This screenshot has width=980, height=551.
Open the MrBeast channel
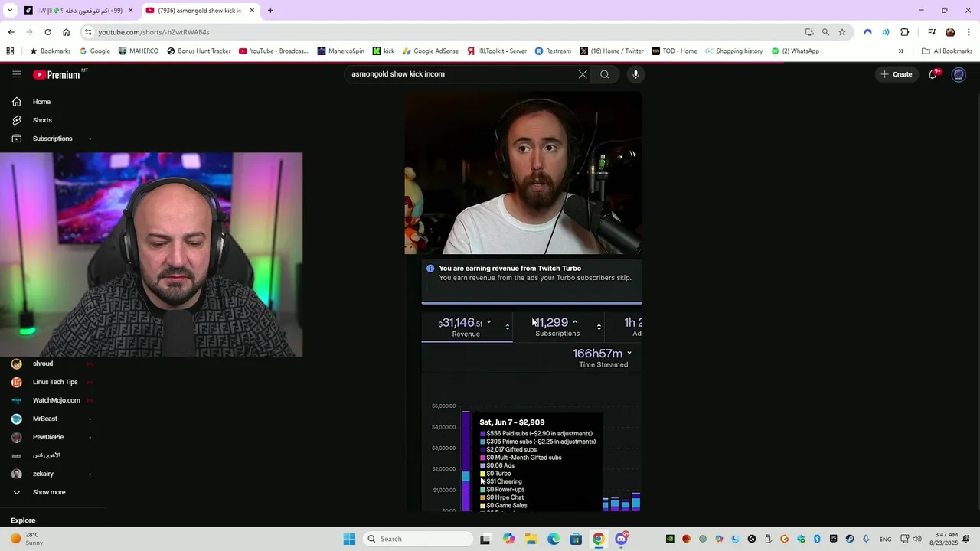(x=45, y=419)
